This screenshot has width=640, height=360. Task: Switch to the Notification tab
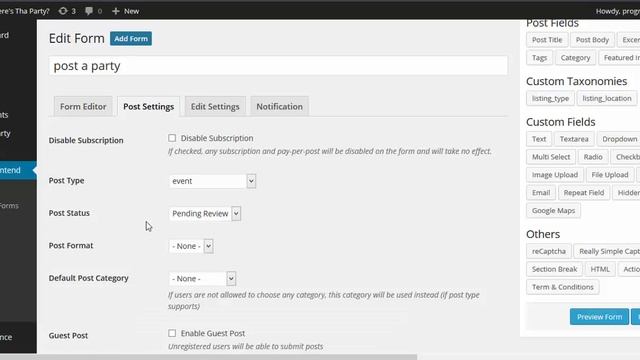(x=280, y=107)
